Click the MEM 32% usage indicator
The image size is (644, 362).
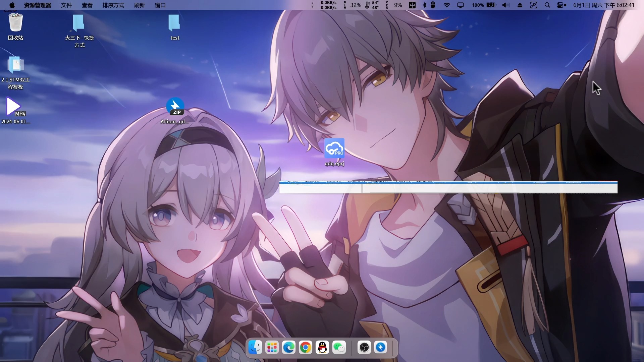click(x=352, y=5)
